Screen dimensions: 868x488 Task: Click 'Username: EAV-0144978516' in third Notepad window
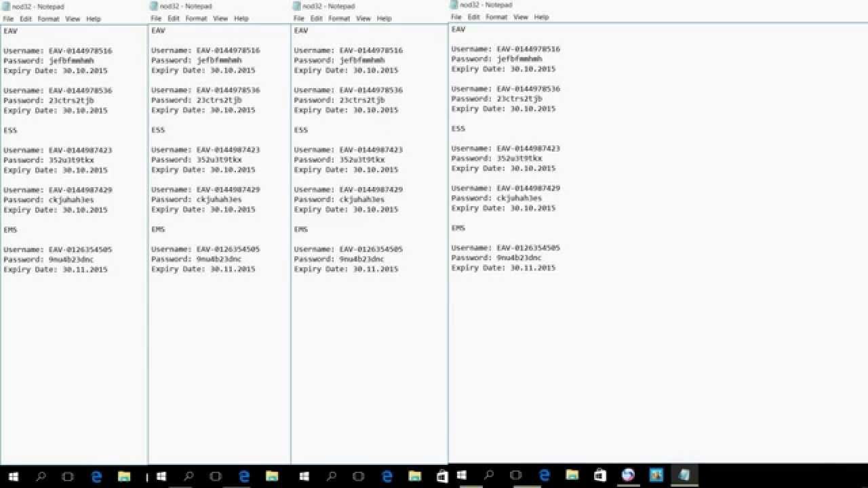[349, 50]
